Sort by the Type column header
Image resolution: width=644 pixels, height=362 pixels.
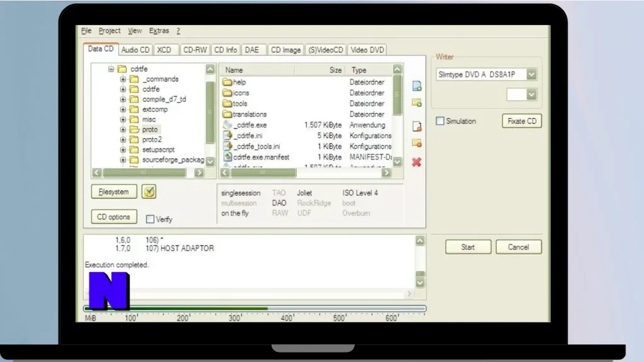click(x=369, y=70)
